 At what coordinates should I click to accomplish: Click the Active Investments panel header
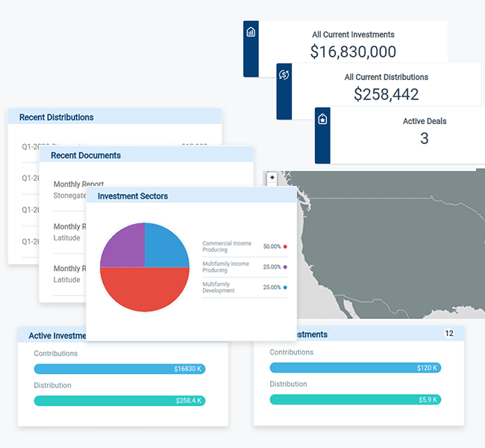pyautogui.click(x=52, y=335)
